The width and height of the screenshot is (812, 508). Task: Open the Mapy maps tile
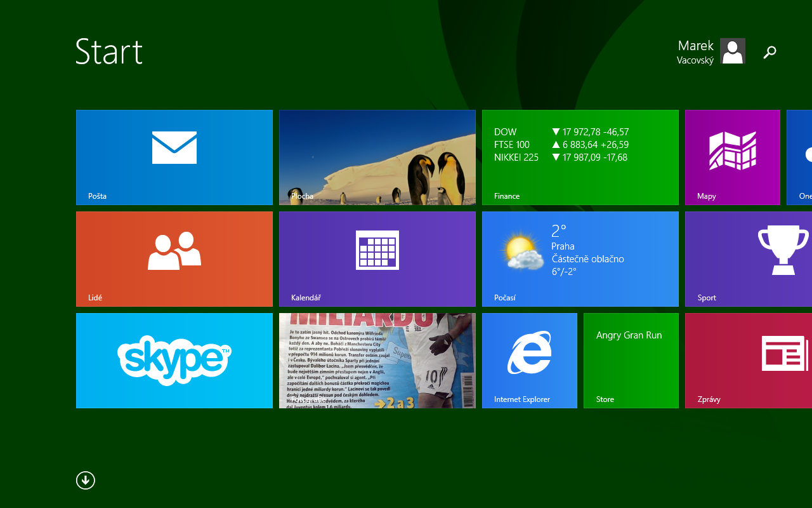tap(733, 157)
